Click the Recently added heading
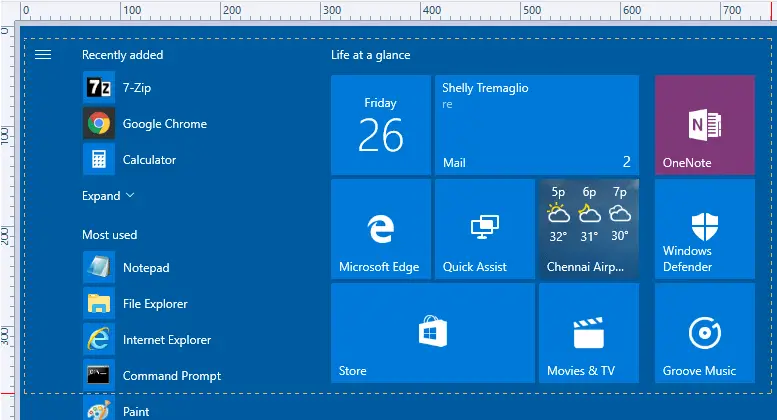777x420 pixels. pos(122,54)
